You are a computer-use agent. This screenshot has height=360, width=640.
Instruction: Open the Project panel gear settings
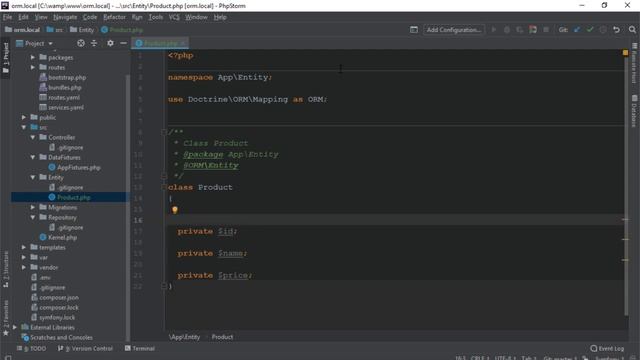pos(110,43)
